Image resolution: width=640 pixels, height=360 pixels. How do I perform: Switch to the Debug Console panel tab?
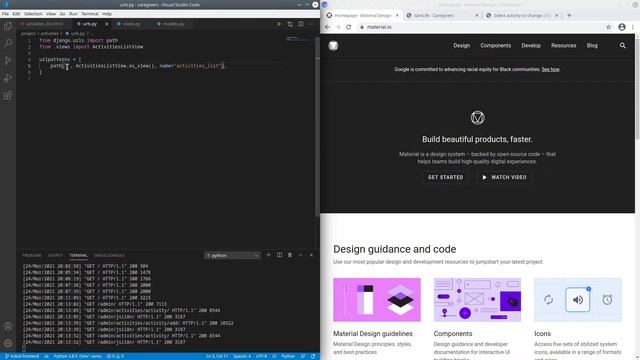[x=109, y=256]
